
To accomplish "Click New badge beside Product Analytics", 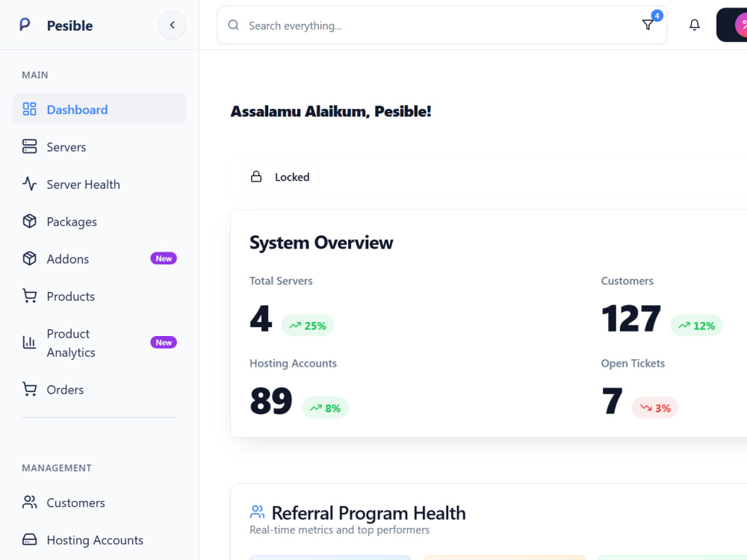I will [164, 343].
